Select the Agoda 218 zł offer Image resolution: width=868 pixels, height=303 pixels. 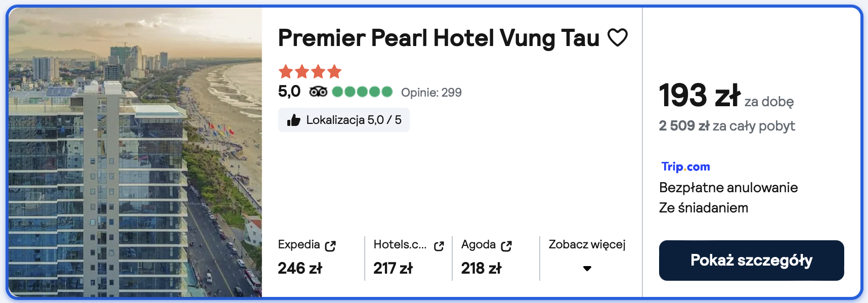tap(481, 268)
